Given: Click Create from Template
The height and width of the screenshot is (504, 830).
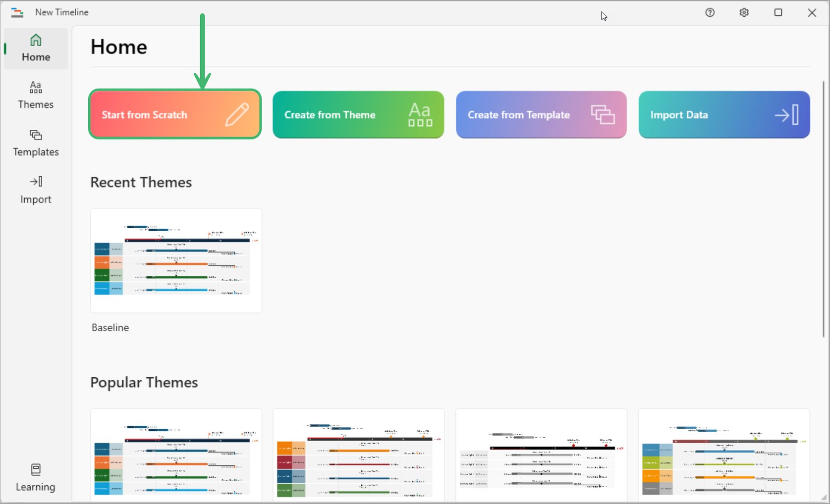Looking at the screenshot, I should 541,114.
